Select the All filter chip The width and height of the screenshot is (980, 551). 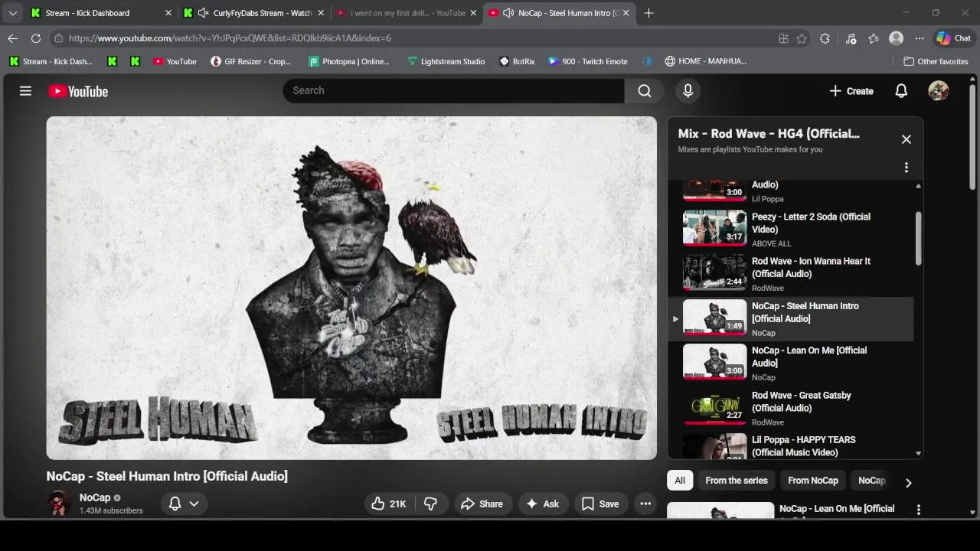[x=679, y=481]
